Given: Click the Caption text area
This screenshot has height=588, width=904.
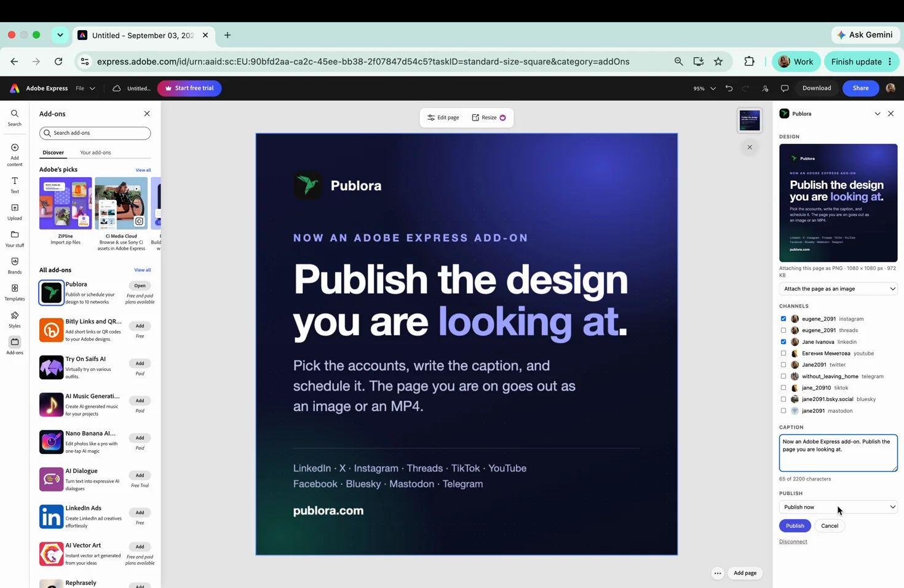Looking at the screenshot, I should click(838, 453).
